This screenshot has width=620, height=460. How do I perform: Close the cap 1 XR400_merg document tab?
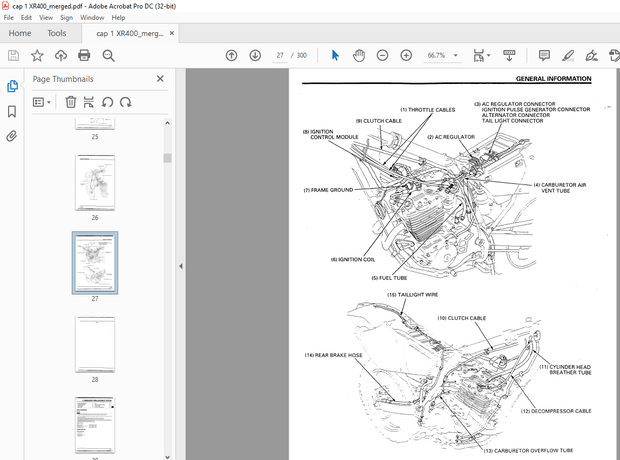[172, 33]
